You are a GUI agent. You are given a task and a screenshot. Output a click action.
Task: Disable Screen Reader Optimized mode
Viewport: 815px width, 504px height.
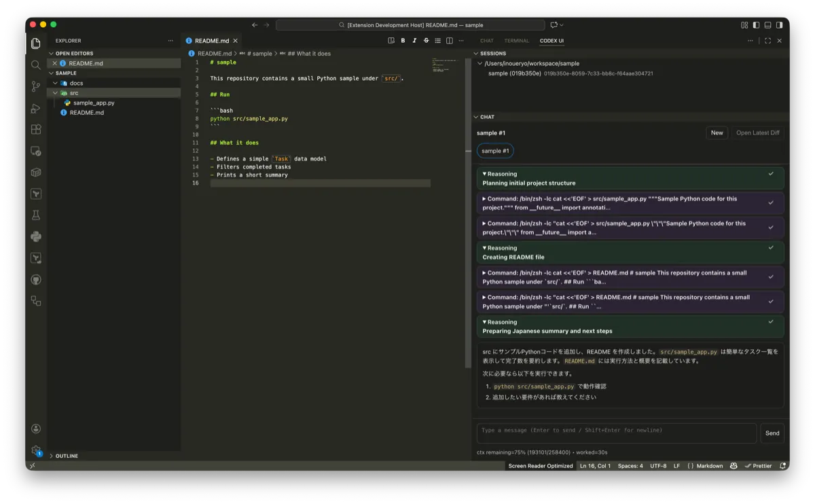(540, 466)
